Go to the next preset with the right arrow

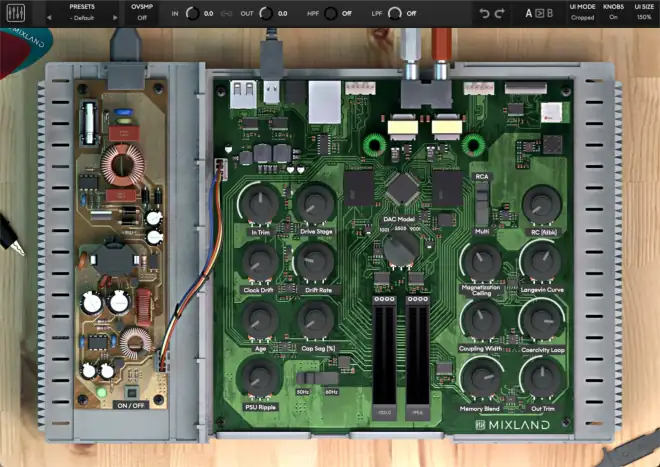point(115,18)
